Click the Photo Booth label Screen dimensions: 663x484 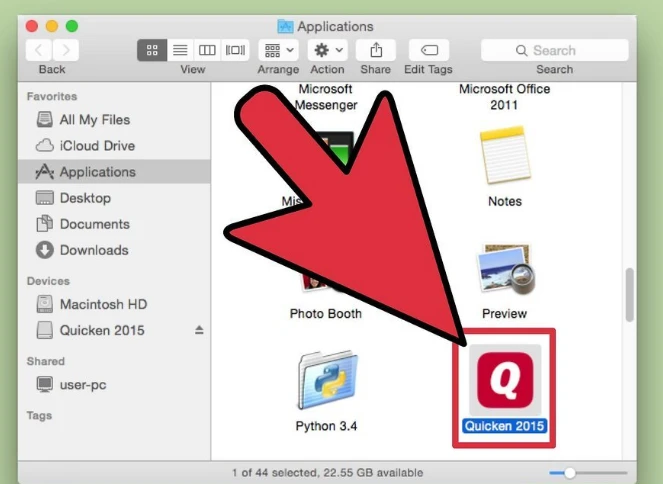pos(326,314)
